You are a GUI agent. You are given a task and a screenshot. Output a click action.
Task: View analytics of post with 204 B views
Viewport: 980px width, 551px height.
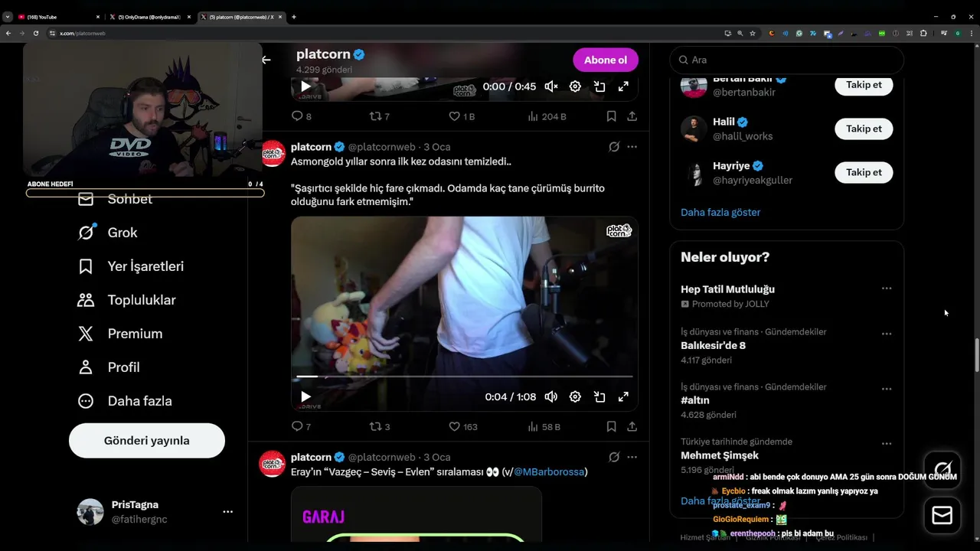coord(547,116)
